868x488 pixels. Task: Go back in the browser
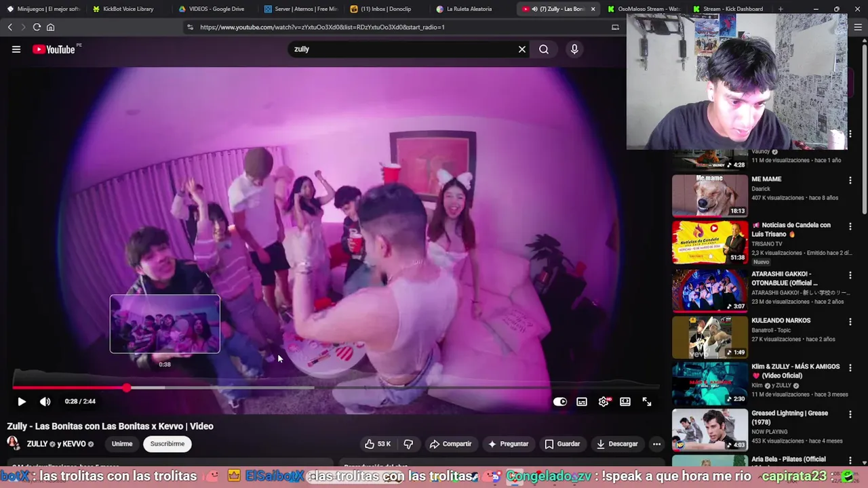[10, 27]
